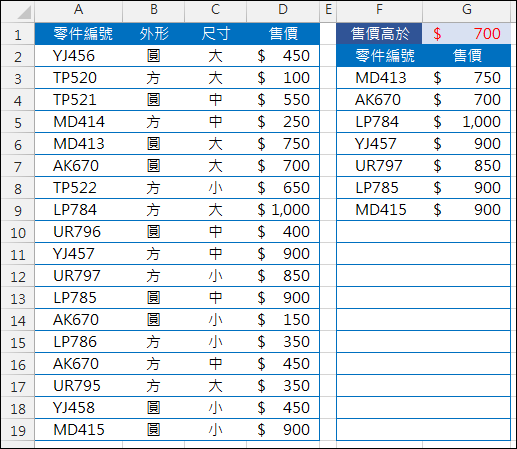Select row 19 header
517x449 pixels.
[x=18, y=430]
